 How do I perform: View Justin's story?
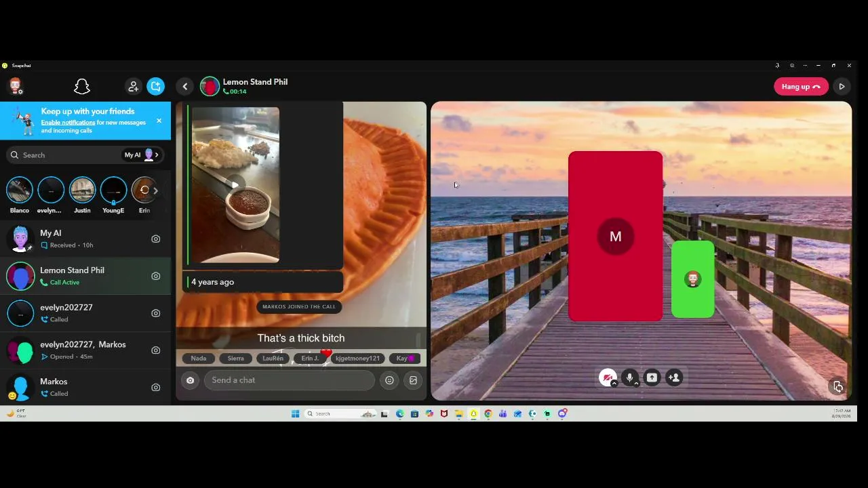pyautogui.click(x=82, y=190)
